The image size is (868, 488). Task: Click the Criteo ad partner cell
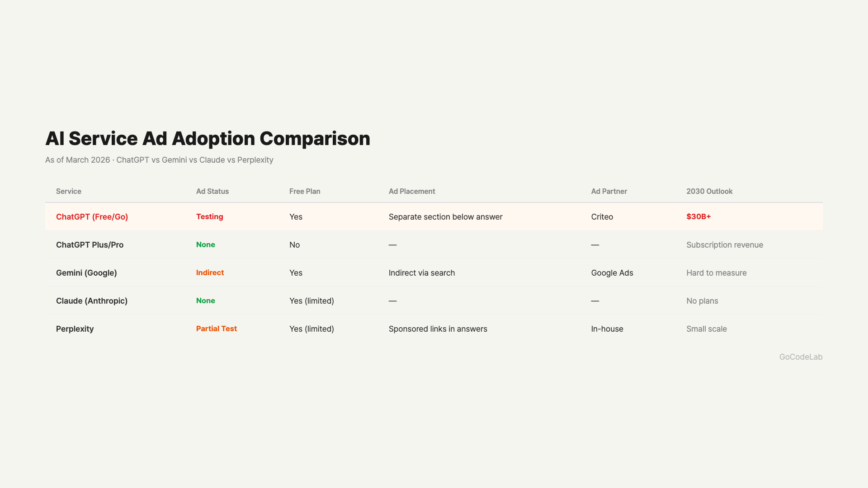click(602, 217)
